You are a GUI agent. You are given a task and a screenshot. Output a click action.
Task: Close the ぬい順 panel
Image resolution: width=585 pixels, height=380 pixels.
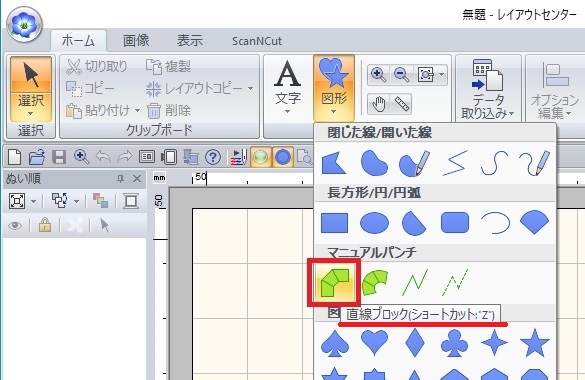pyautogui.click(x=137, y=179)
